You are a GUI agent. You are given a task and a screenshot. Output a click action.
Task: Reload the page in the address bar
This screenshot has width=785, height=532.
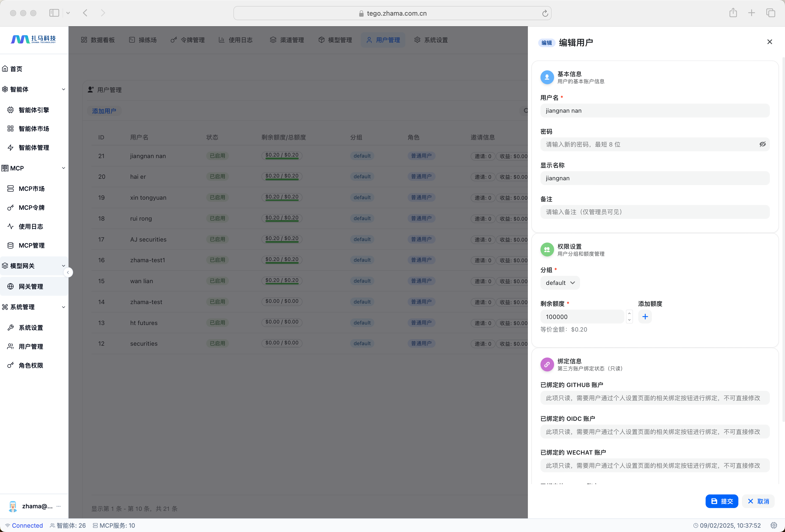coord(545,13)
